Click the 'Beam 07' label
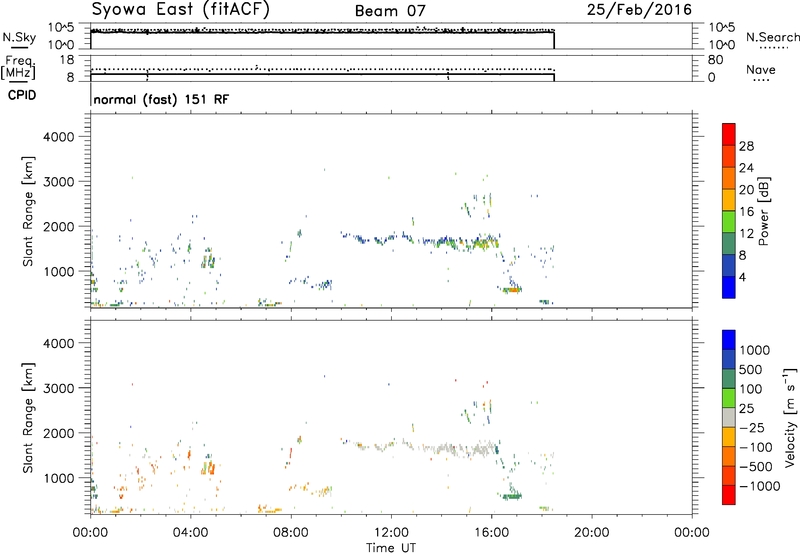 click(x=390, y=11)
